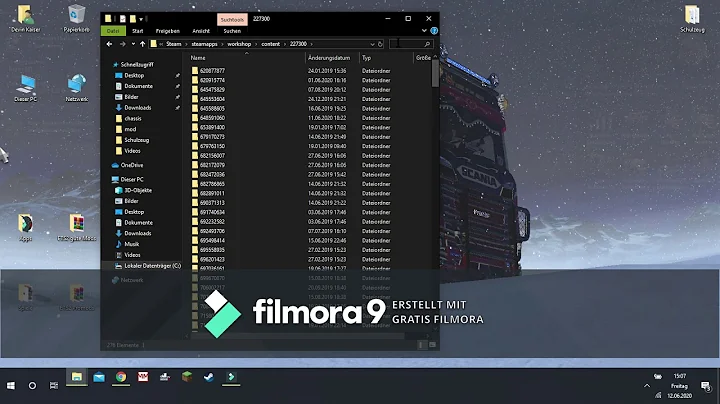Screen dimensions: 720x404
Task: Click the Filmora icon on taskbar
Action: click(231, 377)
